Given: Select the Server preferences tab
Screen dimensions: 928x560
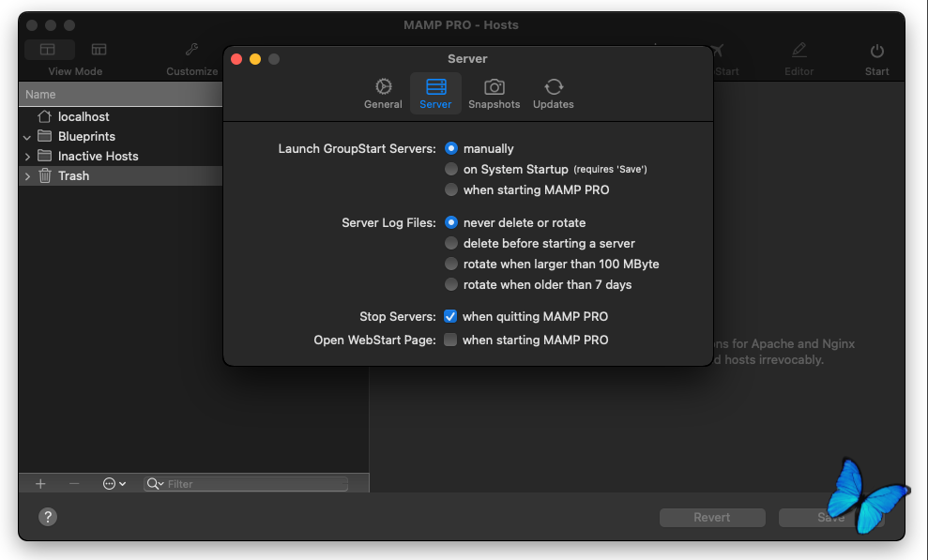Looking at the screenshot, I should pyautogui.click(x=435, y=94).
